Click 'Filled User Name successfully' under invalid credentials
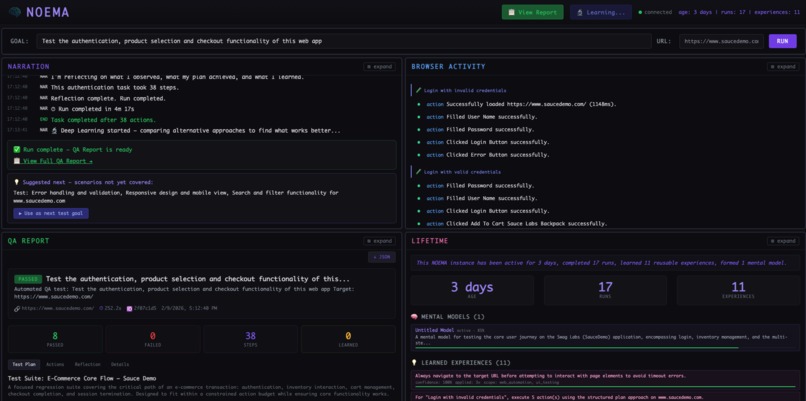The width and height of the screenshot is (806, 401). click(x=490, y=117)
